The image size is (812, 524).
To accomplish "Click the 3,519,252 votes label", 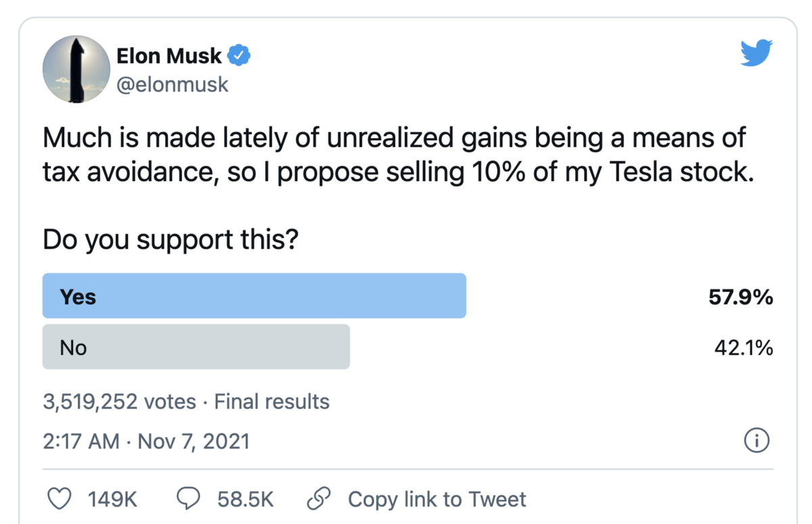I will click(119, 402).
